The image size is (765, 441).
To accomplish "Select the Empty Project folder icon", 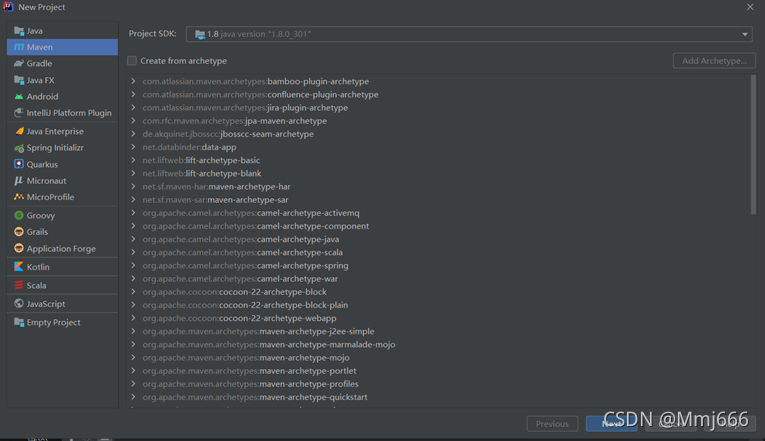I will 19,322.
